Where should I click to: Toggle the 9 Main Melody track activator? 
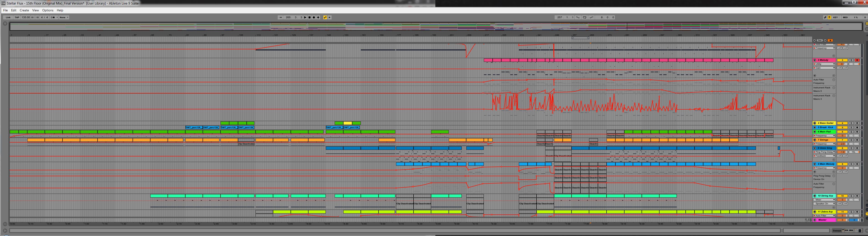pos(842,164)
